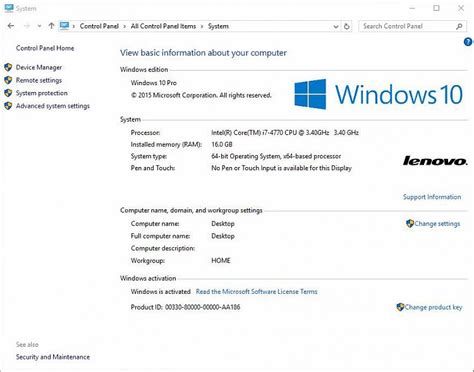Click the shield icon beside Remote settings
This screenshot has height=372, width=474.
click(8, 80)
